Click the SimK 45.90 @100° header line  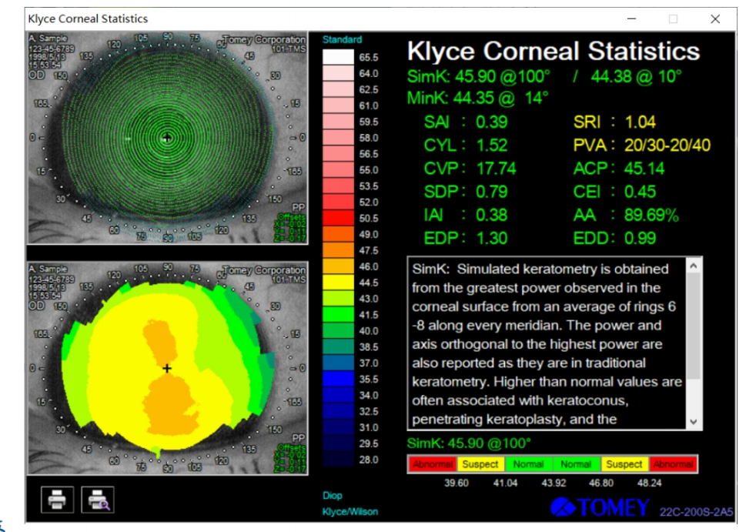point(478,76)
